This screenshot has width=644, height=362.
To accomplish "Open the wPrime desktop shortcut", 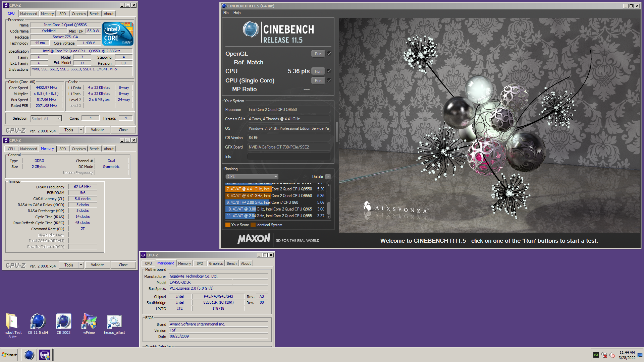I will 89,322.
